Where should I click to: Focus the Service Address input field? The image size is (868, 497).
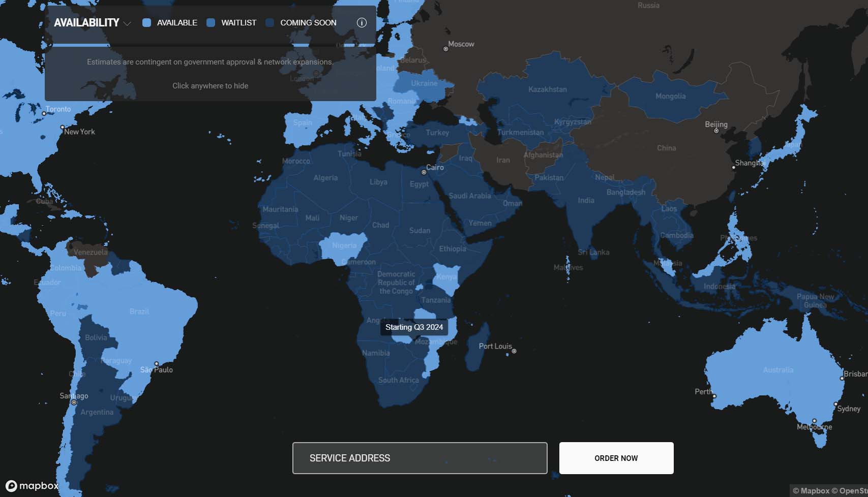[420, 458]
